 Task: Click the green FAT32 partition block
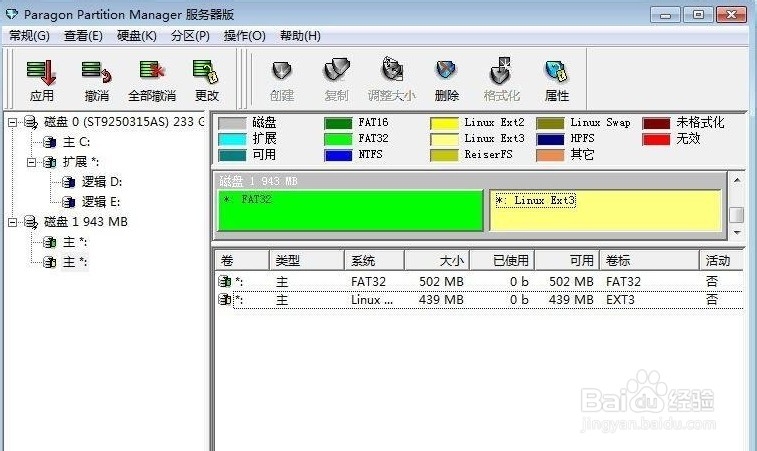pyautogui.click(x=350, y=210)
